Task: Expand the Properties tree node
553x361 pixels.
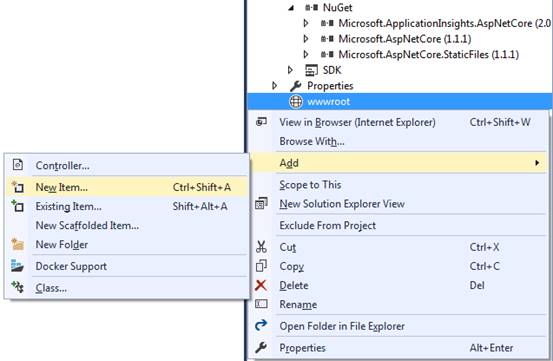Action: tap(275, 86)
